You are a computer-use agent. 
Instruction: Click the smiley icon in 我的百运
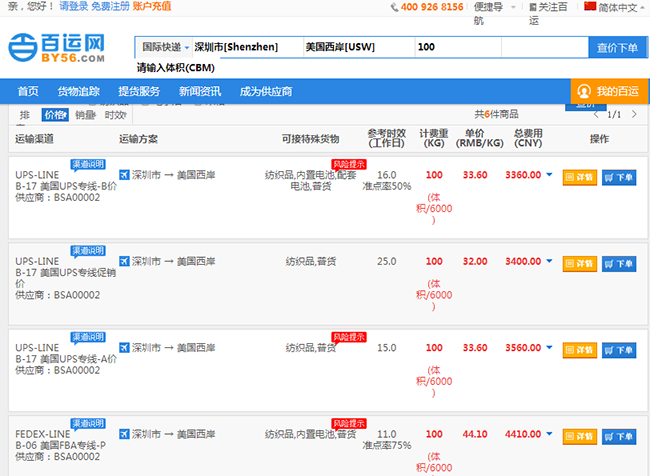pos(585,92)
